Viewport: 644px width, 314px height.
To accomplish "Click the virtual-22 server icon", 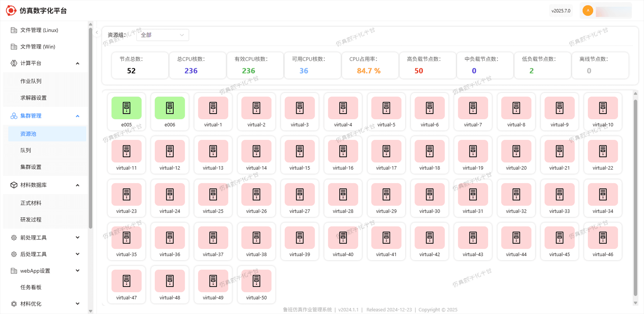I will tap(603, 151).
